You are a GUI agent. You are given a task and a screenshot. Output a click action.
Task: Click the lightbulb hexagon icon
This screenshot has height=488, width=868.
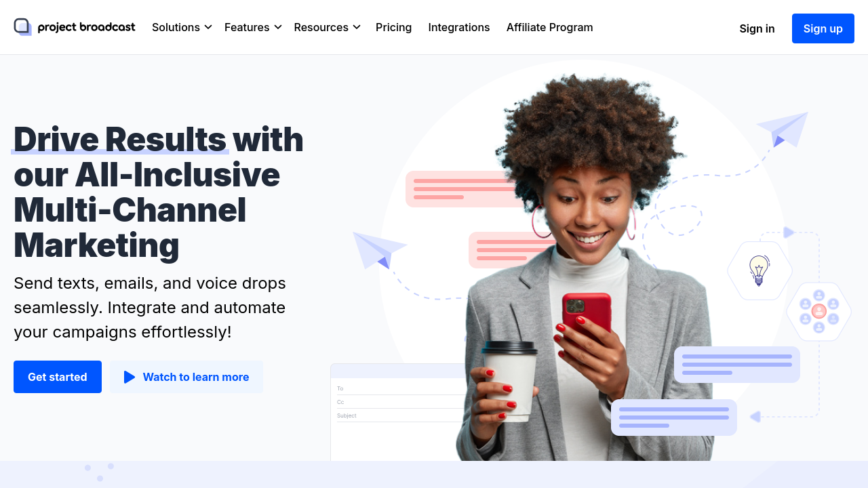759,270
